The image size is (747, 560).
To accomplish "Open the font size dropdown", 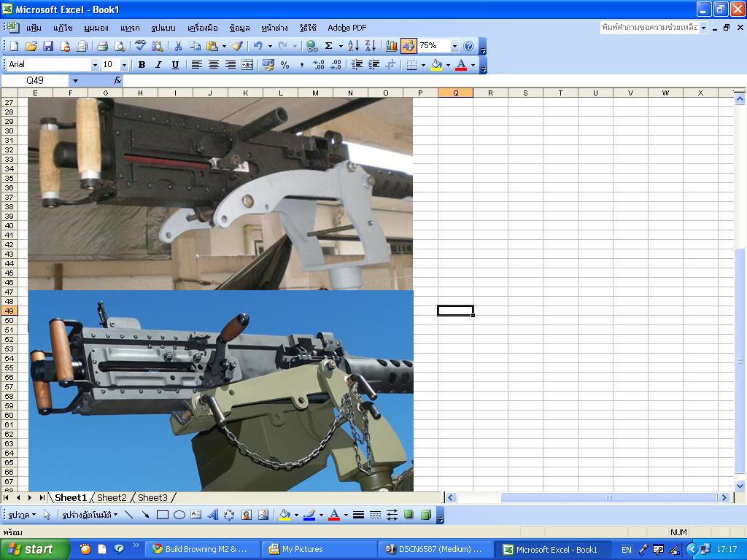I will click(124, 65).
